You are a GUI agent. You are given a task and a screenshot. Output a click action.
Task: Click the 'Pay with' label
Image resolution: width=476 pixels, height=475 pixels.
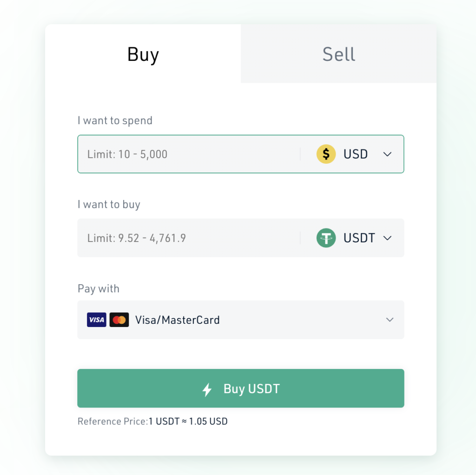(98, 288)
